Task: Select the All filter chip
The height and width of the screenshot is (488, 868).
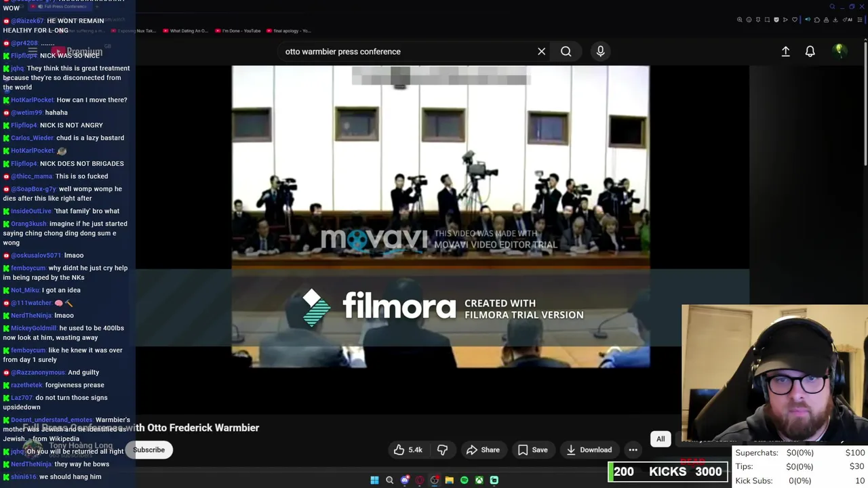Action: click(x=660, y=439)
